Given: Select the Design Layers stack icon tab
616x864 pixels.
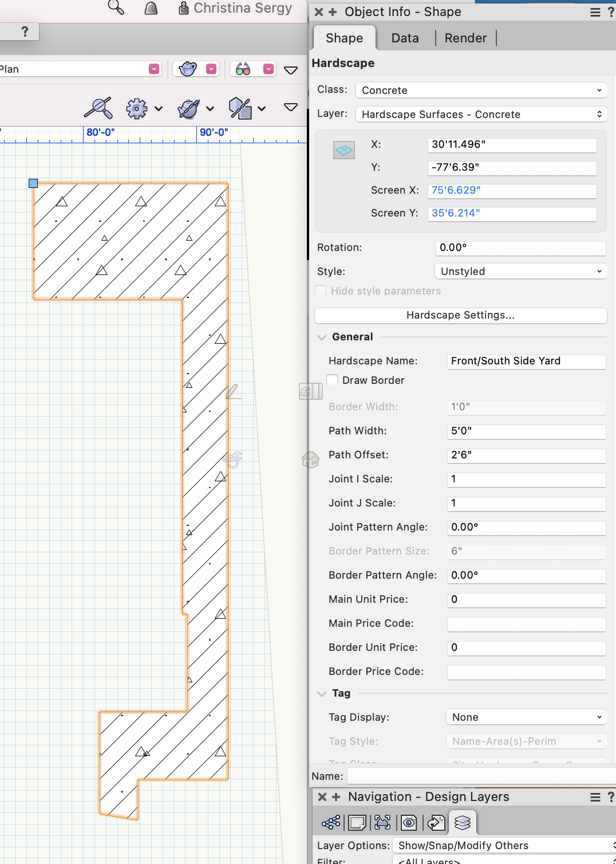Looking at the screenshot, I should (x=463, y=823).
